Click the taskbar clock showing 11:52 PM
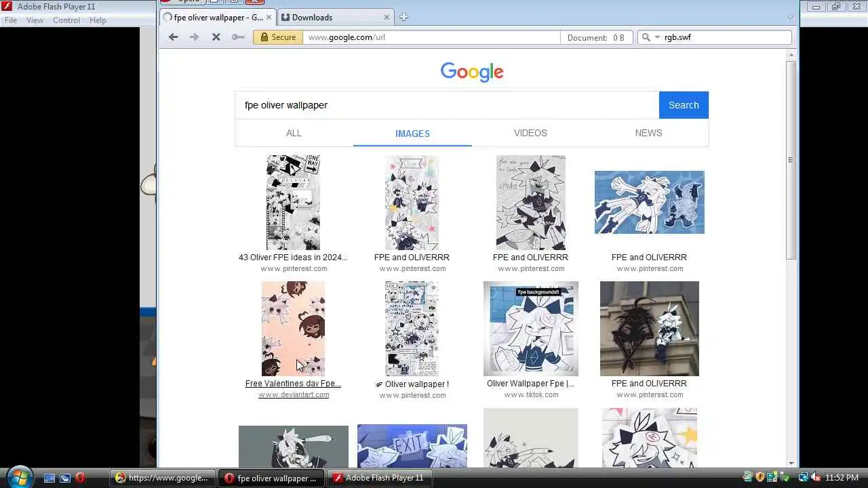The image size is (868, 488). 842,478
